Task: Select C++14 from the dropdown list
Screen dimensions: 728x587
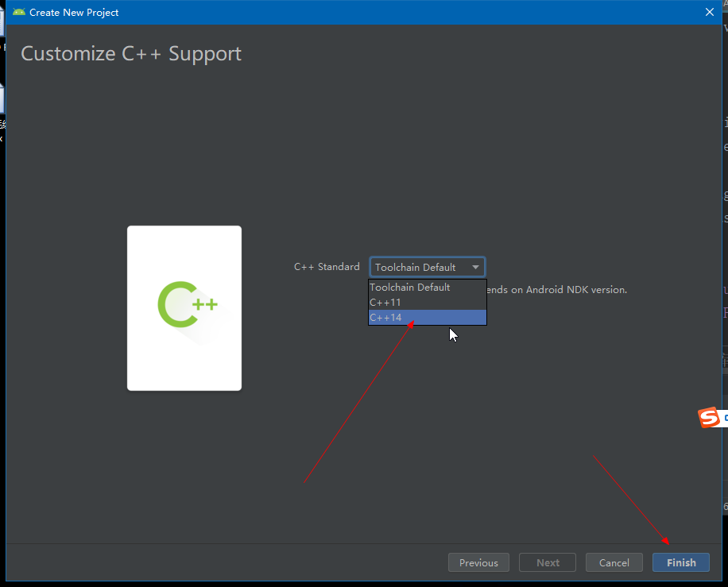Action: click(x=427, y=318)
